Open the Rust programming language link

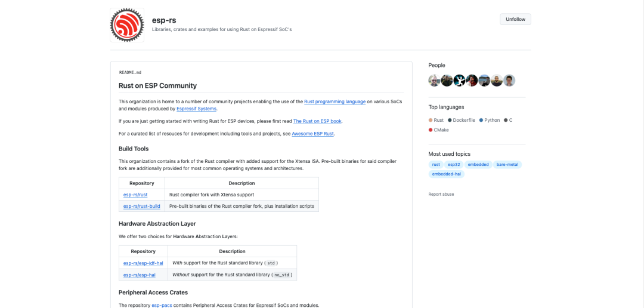point(335,101)
